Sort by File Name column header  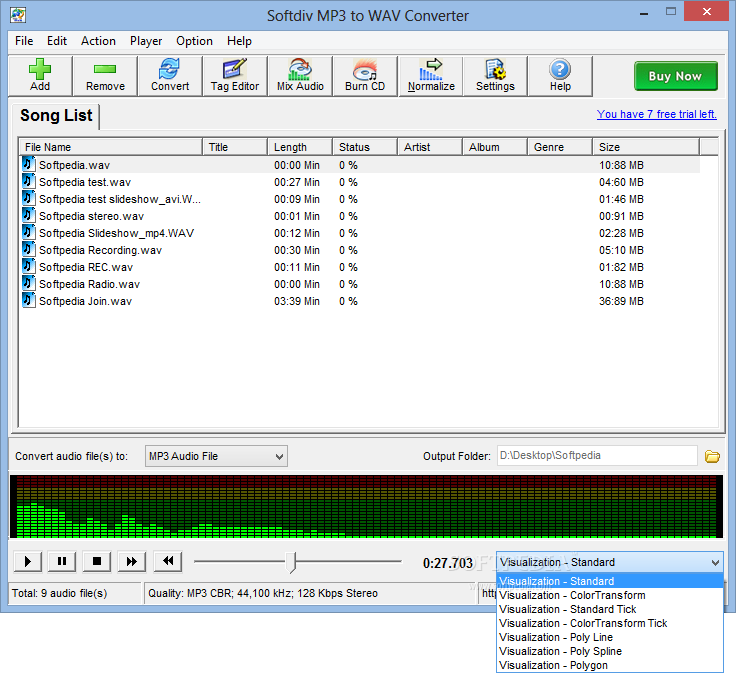coord(110,147)
